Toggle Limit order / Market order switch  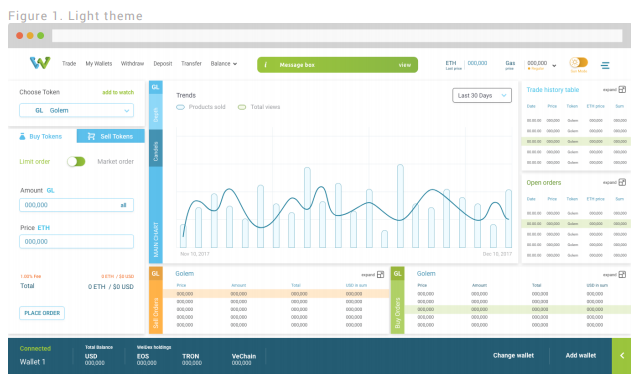click(x=76, y=161)
